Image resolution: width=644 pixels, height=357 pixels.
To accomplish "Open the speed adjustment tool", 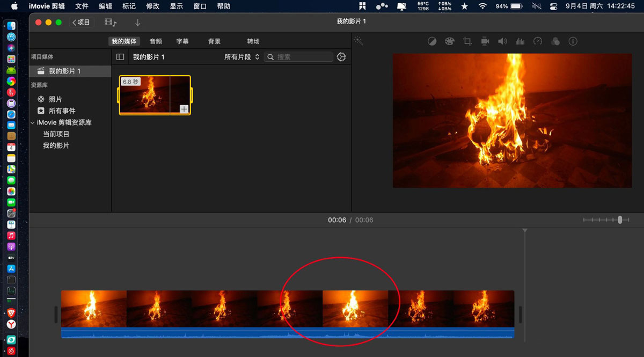I will (x=538, y=41).
